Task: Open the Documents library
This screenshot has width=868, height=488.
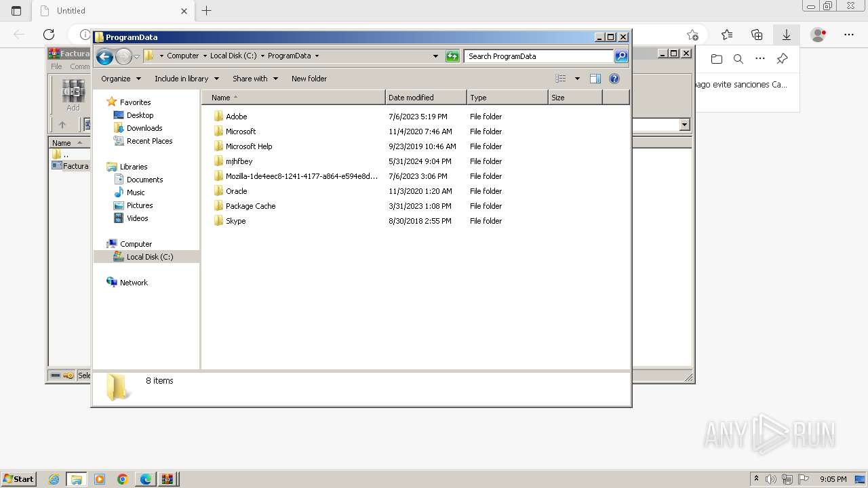Action: tap(144, 180)
